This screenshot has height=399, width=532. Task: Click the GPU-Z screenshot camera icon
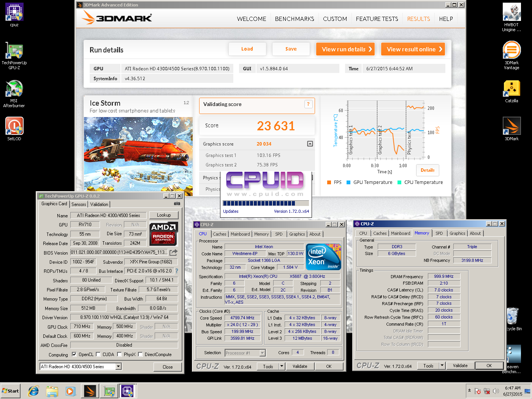point(177,204)
